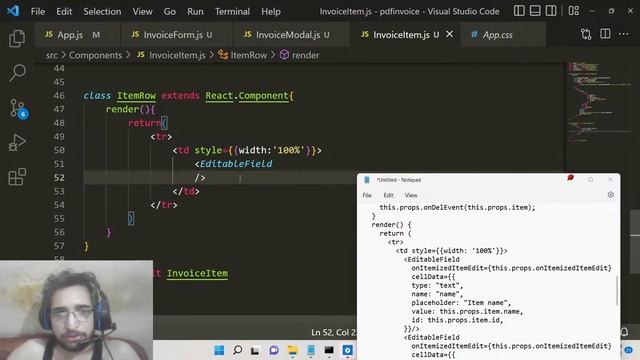Open Customize Layout icon
640x360 pixels.
tap(573, 11)
